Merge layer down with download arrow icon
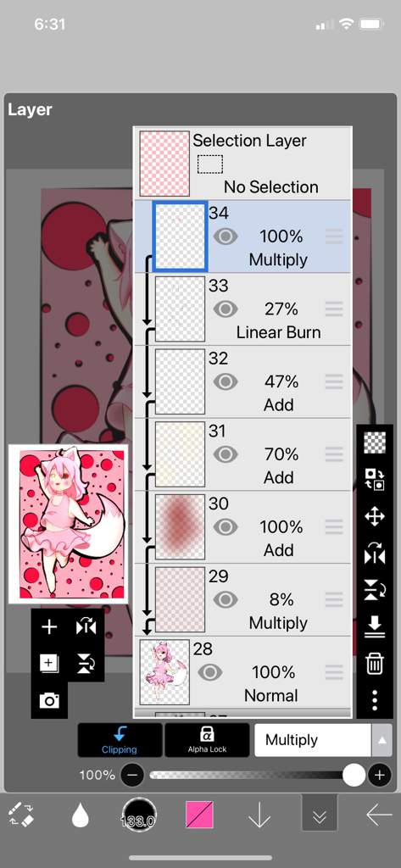The height and width of the screenshot is (868, 401). [375, 626]
